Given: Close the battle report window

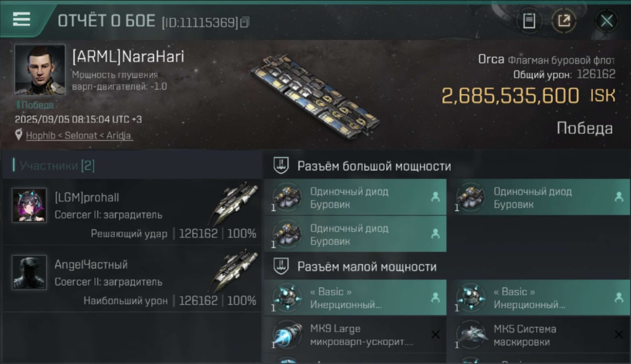Looking at the screenshot, I should pyautogui.click(x=606, y=21).
